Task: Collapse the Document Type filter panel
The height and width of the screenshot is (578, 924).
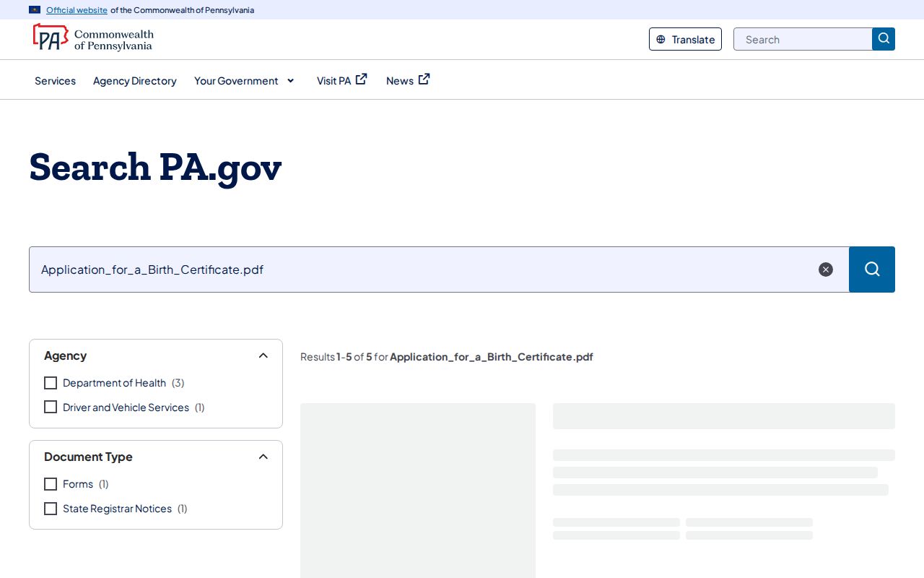Action: click(x=263, y=457)
